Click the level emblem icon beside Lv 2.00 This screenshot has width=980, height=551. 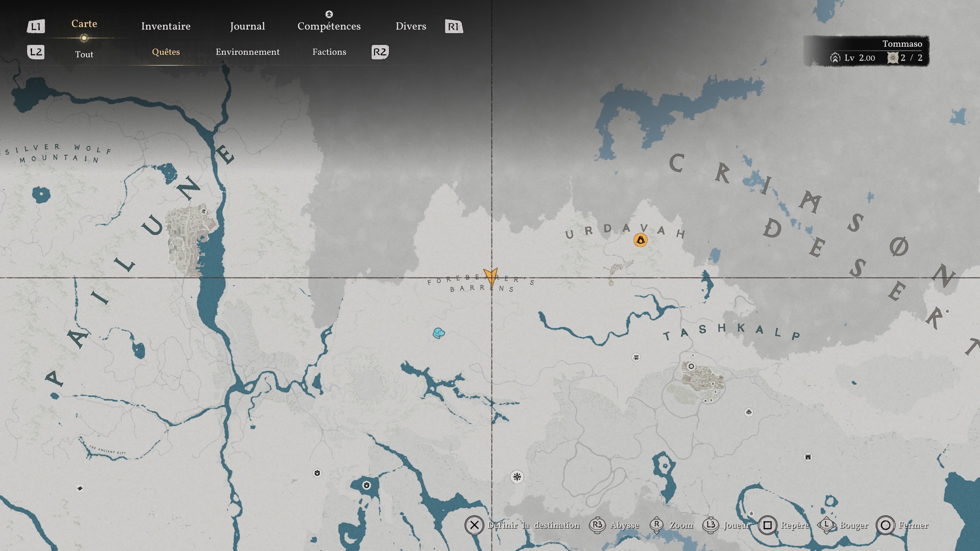pos(835,58)
